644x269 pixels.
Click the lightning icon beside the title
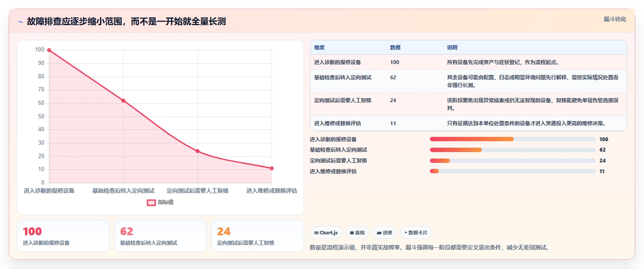coord(20,22)
